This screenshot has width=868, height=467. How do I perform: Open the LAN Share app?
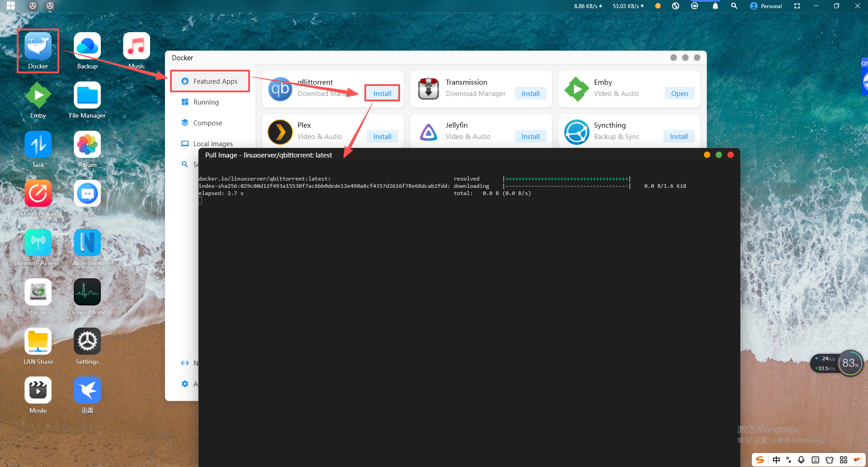[38, 341]
